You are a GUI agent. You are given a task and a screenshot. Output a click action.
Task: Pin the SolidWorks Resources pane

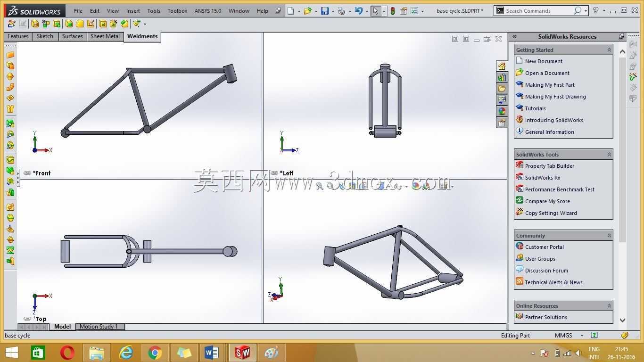pyautogui.click(x=621, y=36)
